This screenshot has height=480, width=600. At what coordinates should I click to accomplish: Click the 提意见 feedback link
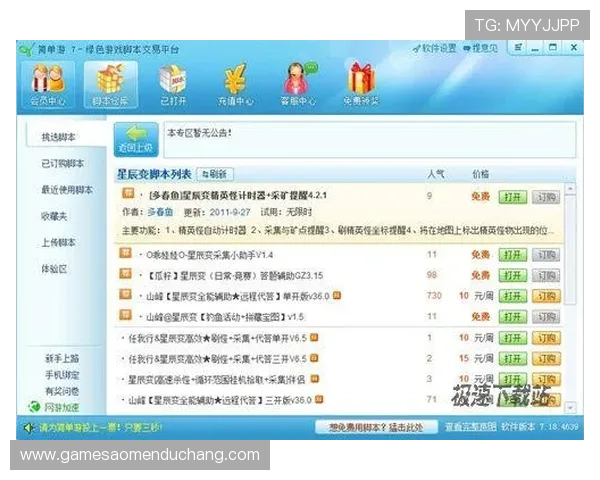481,49
